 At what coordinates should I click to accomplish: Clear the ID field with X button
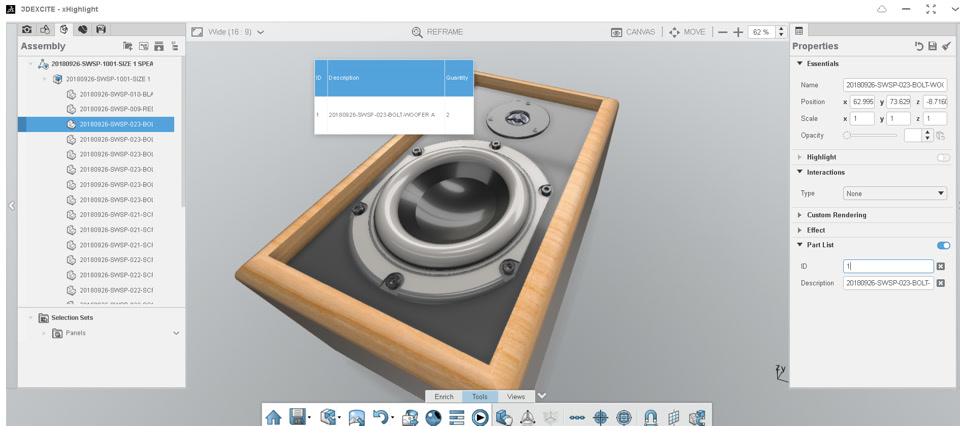pos(941,266)
